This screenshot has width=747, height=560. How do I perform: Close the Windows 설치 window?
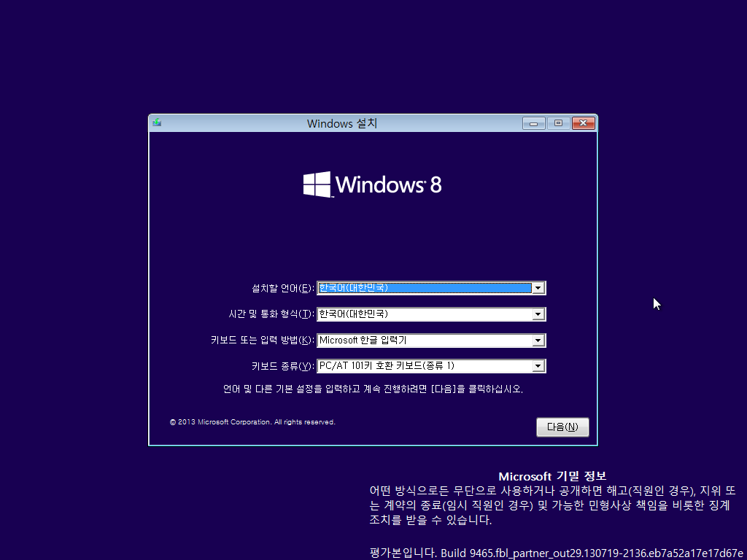tap(583, 123)
